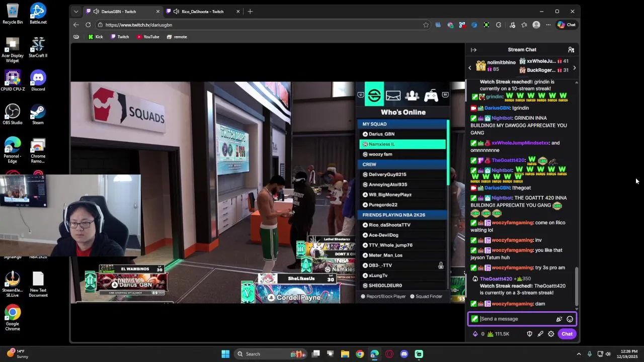This screenshot has height=362, width=644.
Task: Expand the tab search dropdown
Action: point(76,12)
